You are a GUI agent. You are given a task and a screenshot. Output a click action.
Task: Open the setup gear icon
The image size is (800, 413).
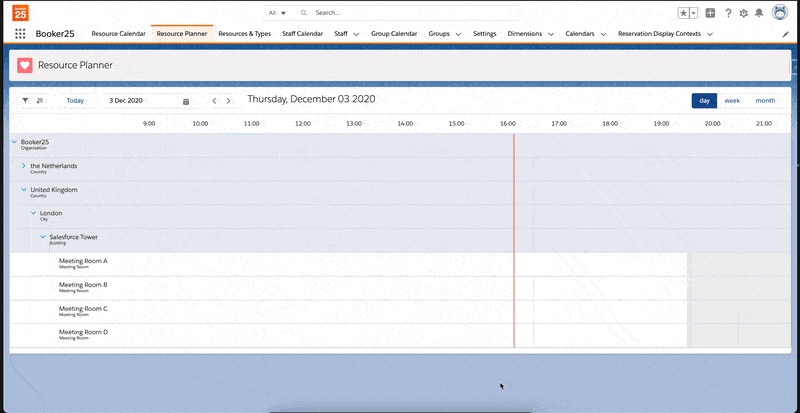click(x=743, y=13)
